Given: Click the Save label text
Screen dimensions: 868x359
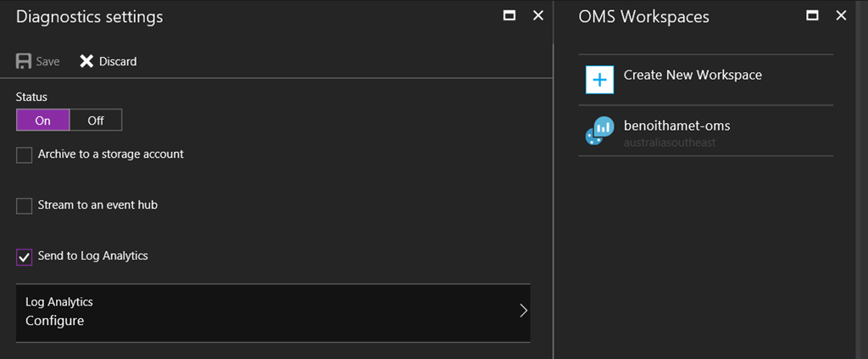Looking at the screenshot, I should 47,61.
